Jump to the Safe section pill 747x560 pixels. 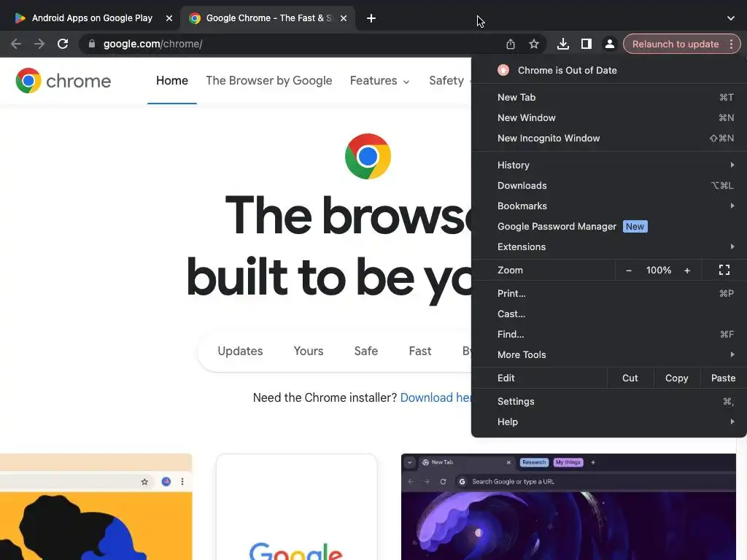366,351
